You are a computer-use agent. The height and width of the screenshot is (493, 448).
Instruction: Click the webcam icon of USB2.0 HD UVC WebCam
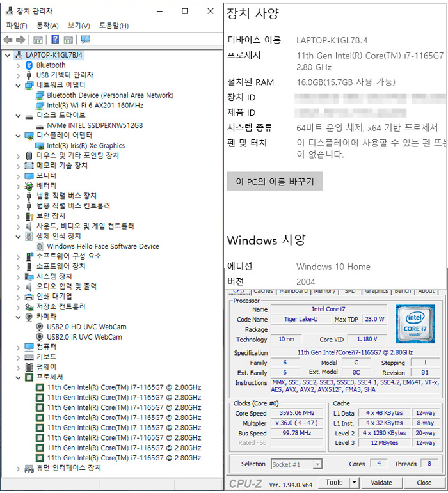coord(40,327)
